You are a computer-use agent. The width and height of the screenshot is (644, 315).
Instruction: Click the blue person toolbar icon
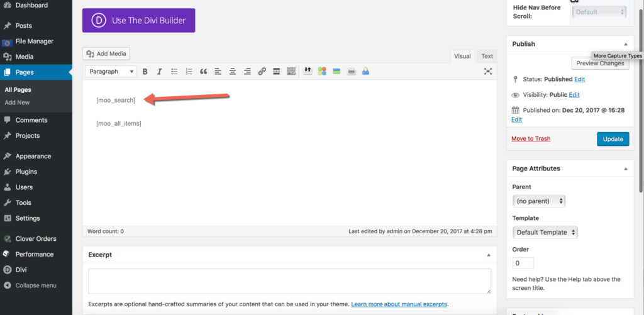tap(365, 71)
